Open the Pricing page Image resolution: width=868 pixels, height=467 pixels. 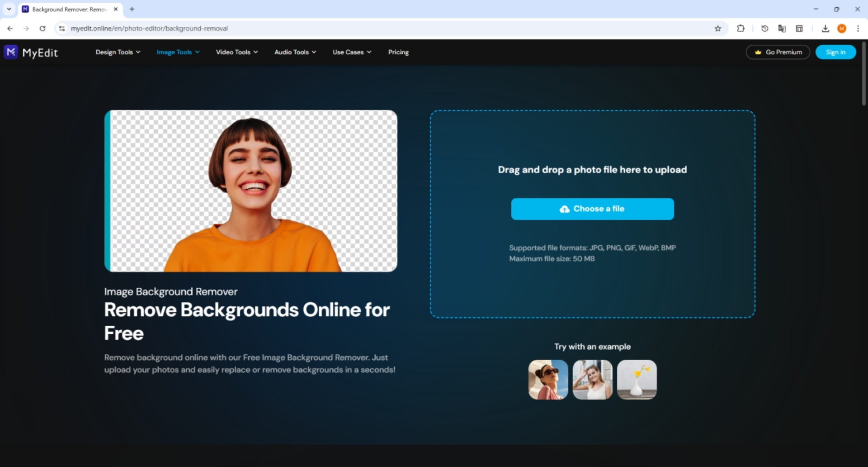(398, 52)
